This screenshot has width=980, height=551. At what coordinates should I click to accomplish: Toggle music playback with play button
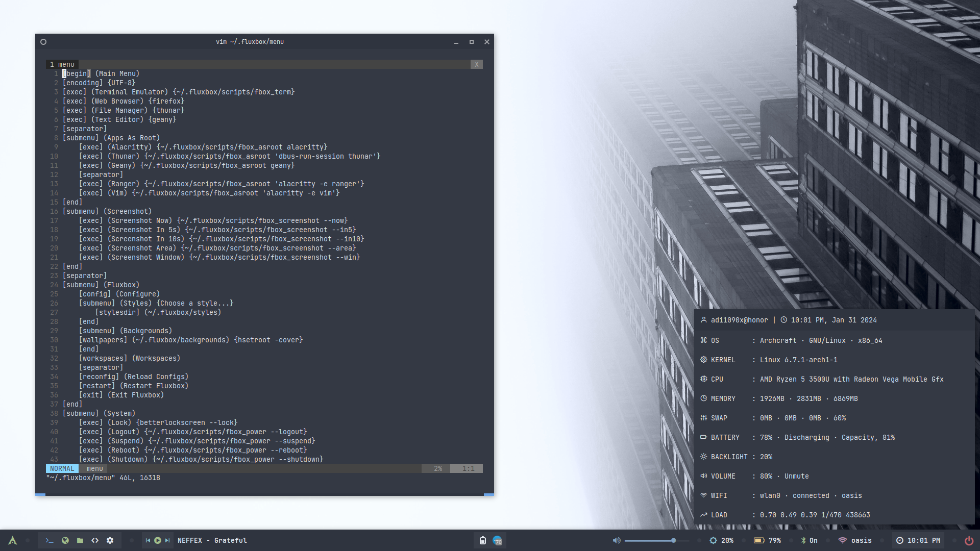158,540
